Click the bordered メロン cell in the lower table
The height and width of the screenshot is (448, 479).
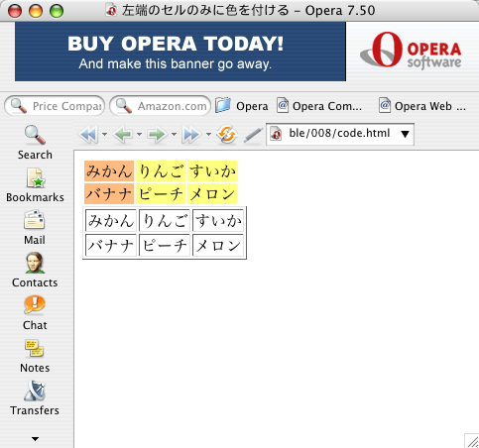(218, 245)
